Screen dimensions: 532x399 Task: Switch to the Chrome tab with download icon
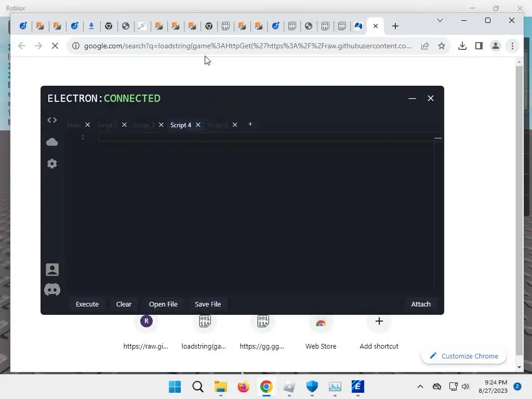(x=91, y=26)
